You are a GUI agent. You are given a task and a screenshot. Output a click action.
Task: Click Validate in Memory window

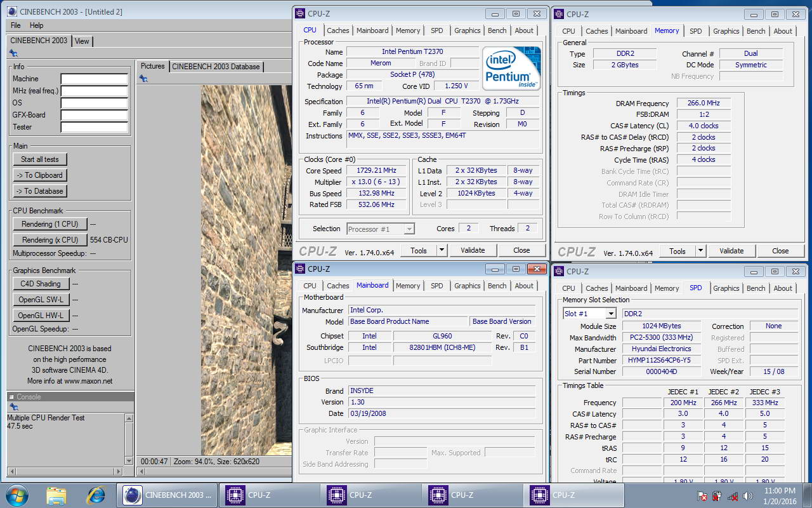pyautogui.click(x=731, y=251)
